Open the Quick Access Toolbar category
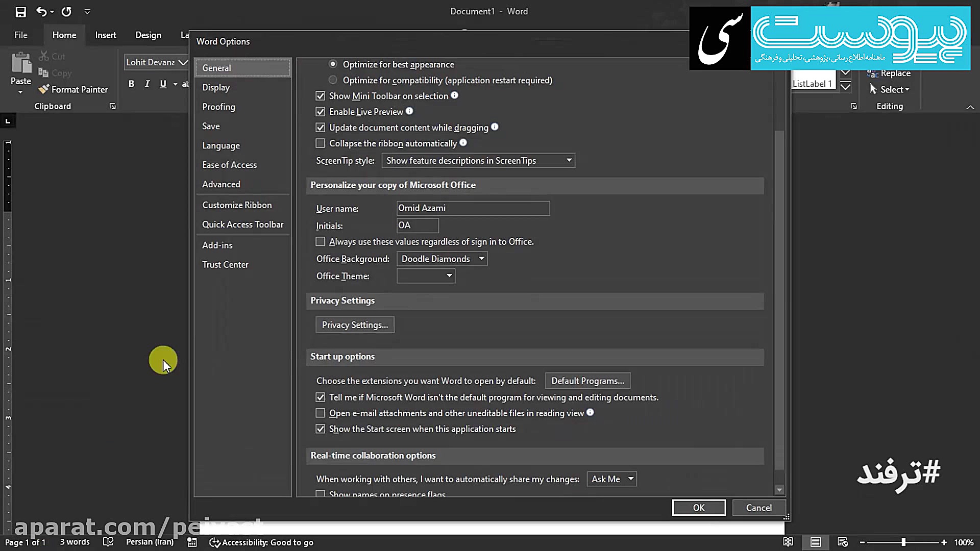Image resolution: width=980 pixels, height=551 pixels. pyautogui.click(x=242, y=224)
